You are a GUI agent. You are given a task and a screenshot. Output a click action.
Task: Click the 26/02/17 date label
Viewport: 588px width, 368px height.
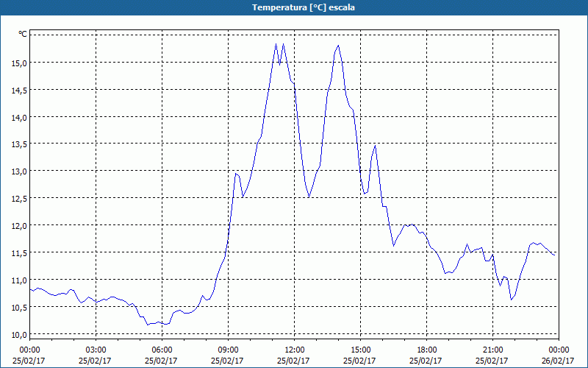pyautogui.click(x=559, y=361)
